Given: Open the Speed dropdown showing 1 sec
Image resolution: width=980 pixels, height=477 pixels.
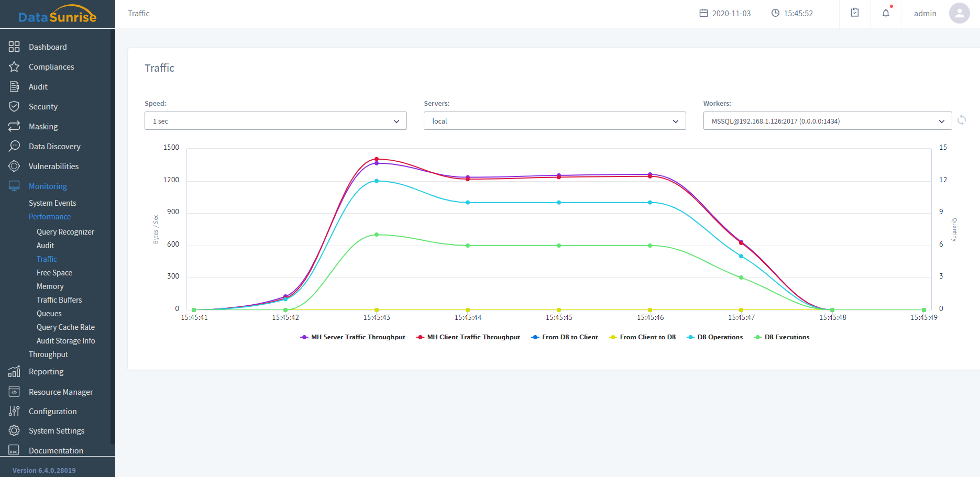Looking at the screenshot, I should pyautogui.click(x=276, y=121).
